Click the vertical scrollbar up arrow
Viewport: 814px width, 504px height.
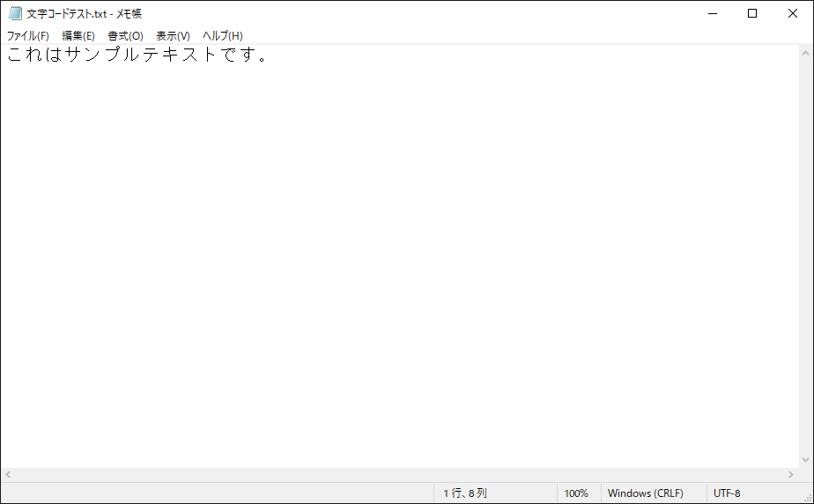(805, 52)
